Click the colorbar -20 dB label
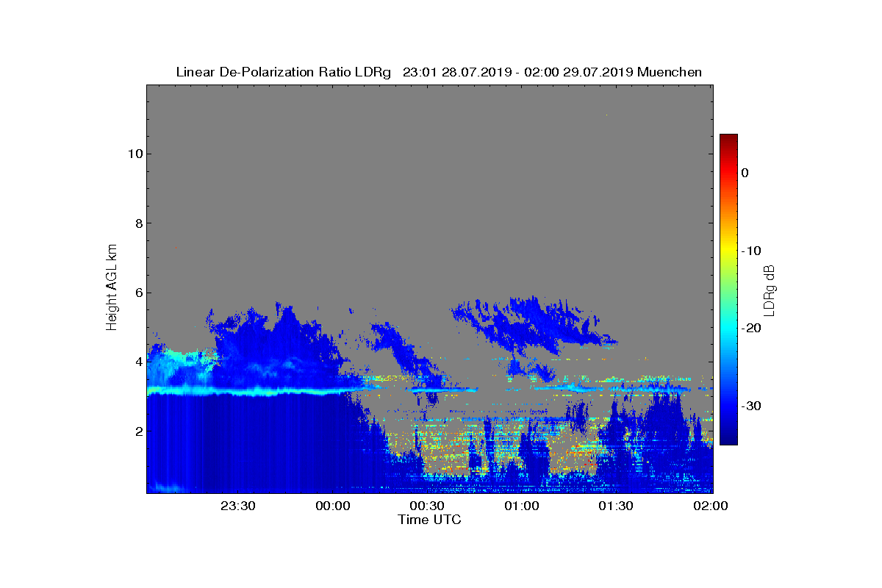 [x=750, y=329]
